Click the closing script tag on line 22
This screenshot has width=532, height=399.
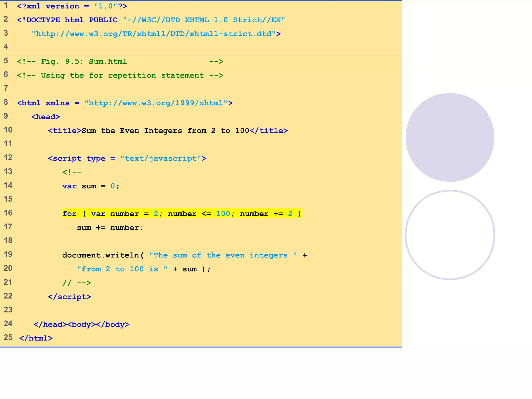[x=70, y=297]
